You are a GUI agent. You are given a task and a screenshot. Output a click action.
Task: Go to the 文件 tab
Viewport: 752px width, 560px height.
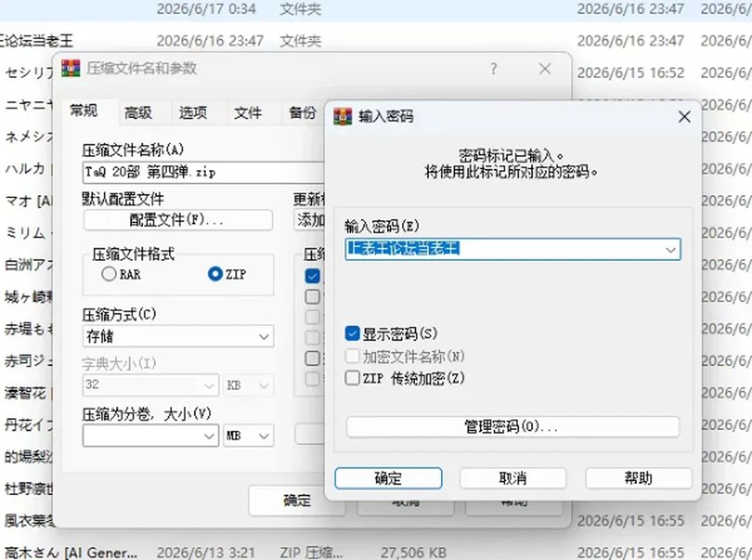[248, 113]
